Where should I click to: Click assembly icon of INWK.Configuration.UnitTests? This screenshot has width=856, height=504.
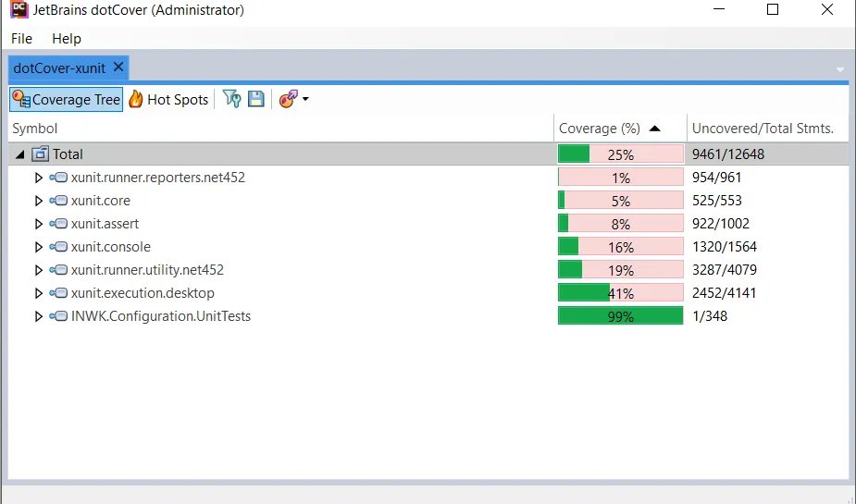click(x=58, y=316)
